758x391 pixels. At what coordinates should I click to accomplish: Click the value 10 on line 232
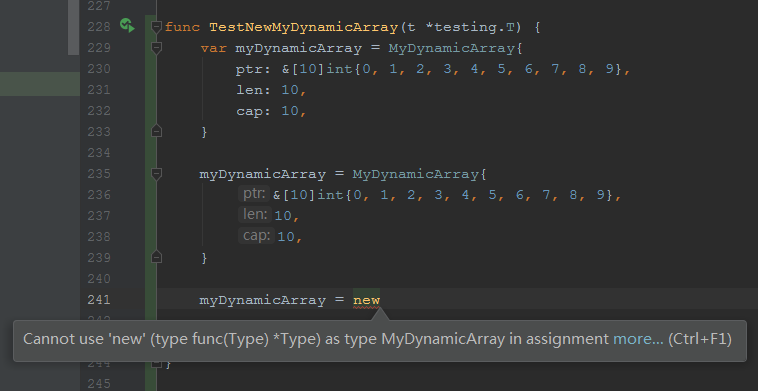click(290, 112)
